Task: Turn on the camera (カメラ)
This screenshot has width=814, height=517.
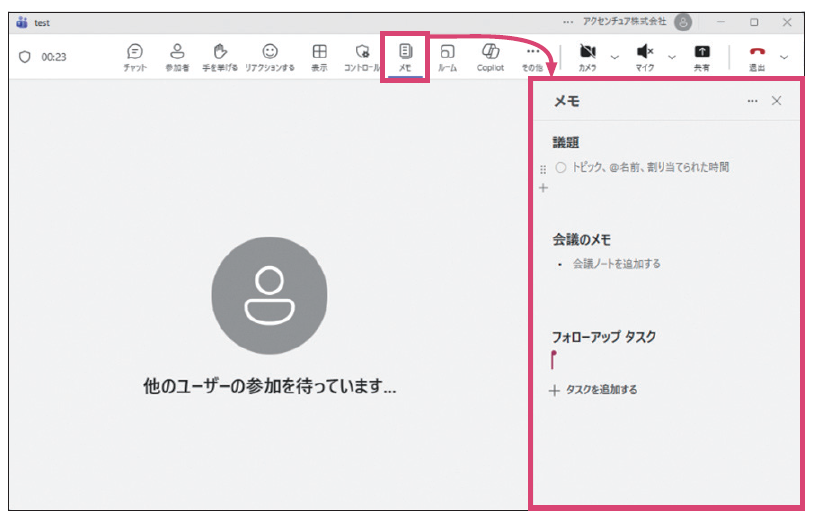Action: click(x=588, y=57)
